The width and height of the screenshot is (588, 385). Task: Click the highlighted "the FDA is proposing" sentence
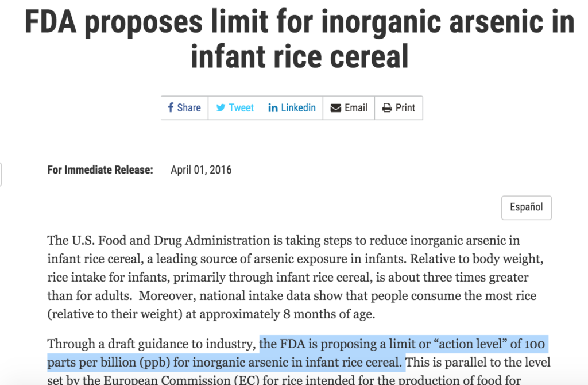(296, 353)
